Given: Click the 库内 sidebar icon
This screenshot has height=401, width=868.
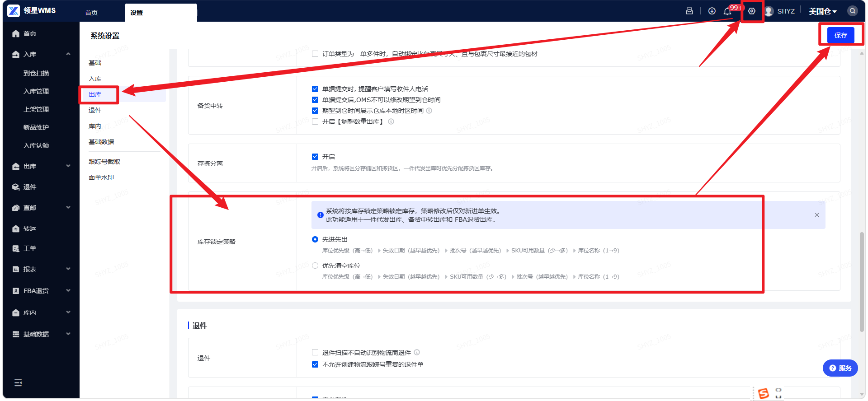Looking at the screenshot, I should (x=16, y=312).
